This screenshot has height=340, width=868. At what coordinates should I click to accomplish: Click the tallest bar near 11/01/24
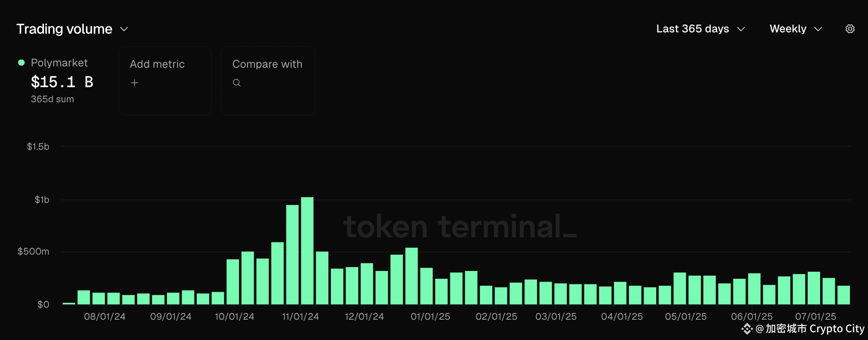pos(307,251)
